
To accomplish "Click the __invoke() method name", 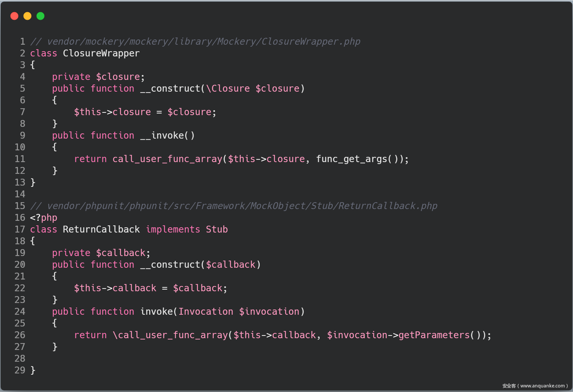I will point(167,136).
